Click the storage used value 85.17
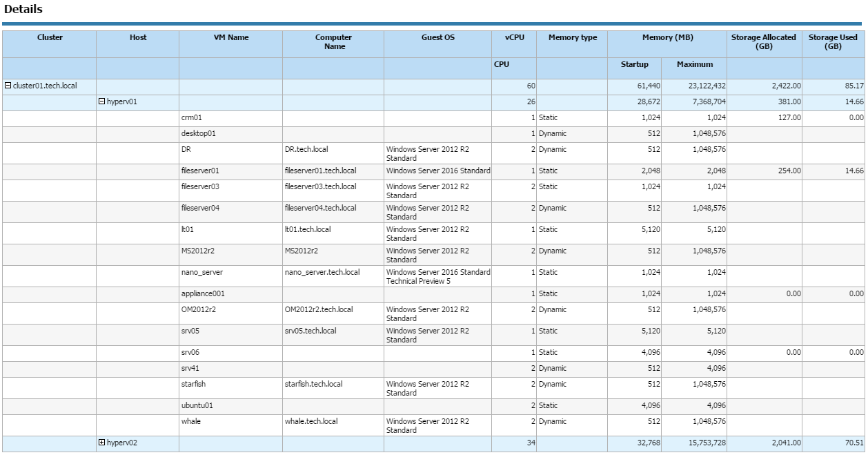The image size is (868, 455). (854, 86)
